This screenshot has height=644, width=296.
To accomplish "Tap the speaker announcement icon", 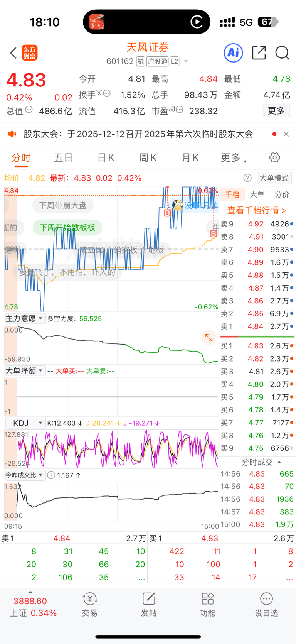I will click(12, 134).
